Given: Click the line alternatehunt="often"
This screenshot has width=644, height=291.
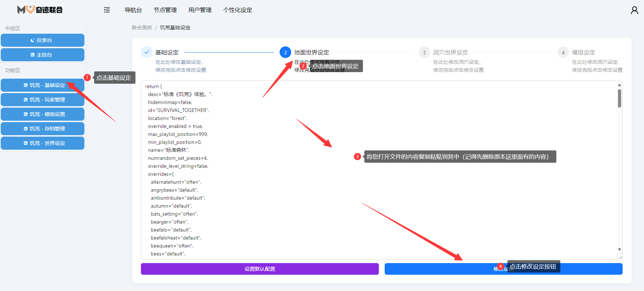Looking at the screenshot, I should click(x=176, y=182).
